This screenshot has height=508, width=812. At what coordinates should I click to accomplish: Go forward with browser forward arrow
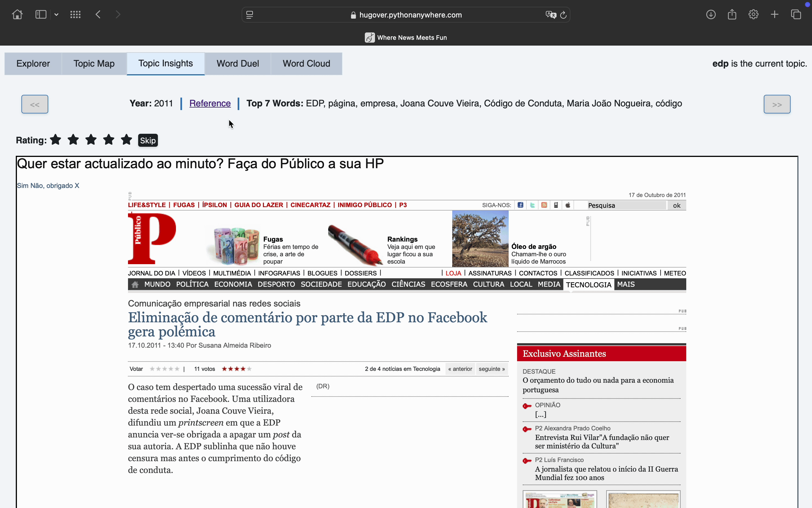point(118,14)
